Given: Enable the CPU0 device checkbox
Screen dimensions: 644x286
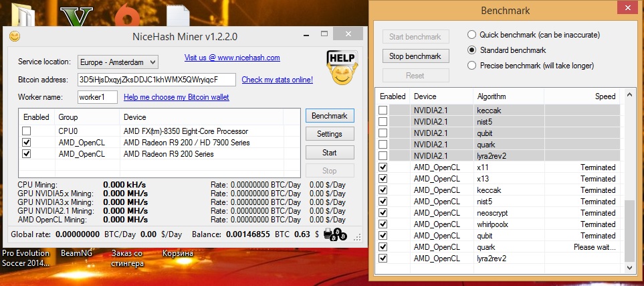Looking at the screenshot, I should coord(26,131).
